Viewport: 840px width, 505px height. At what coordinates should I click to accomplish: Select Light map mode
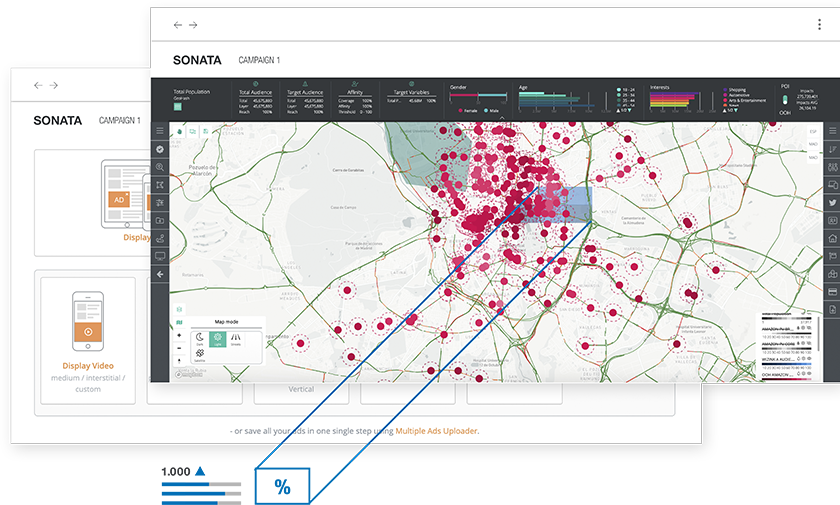(x=216, y=340)
